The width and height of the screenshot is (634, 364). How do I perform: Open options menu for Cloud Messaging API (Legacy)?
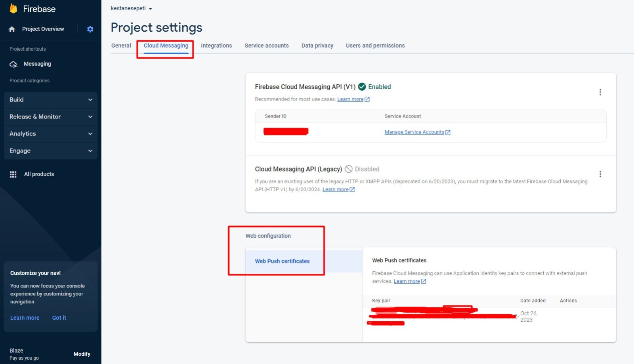coord(600,174)
